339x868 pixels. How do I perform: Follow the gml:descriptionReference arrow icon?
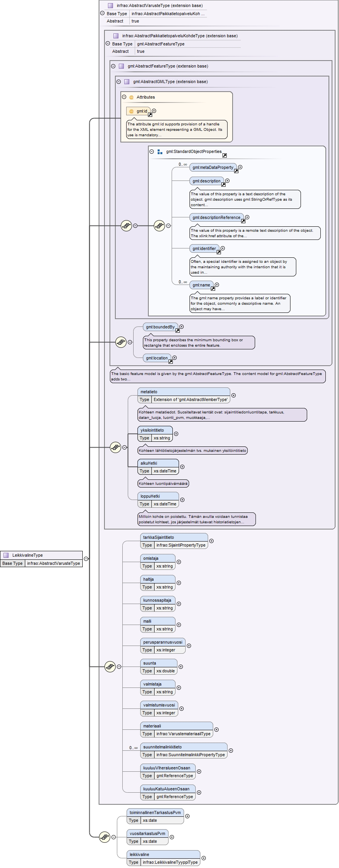click(243, 221)
